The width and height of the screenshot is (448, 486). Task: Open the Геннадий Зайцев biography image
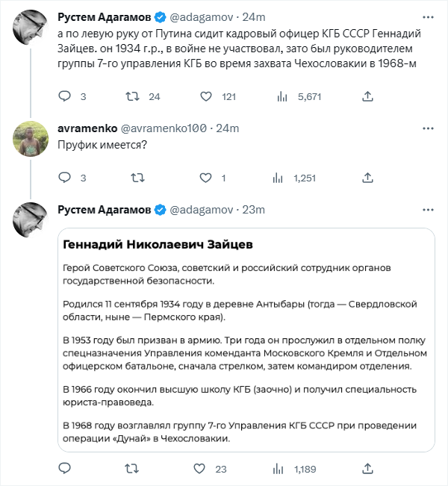pyautogui.click(x=246, y=340)
